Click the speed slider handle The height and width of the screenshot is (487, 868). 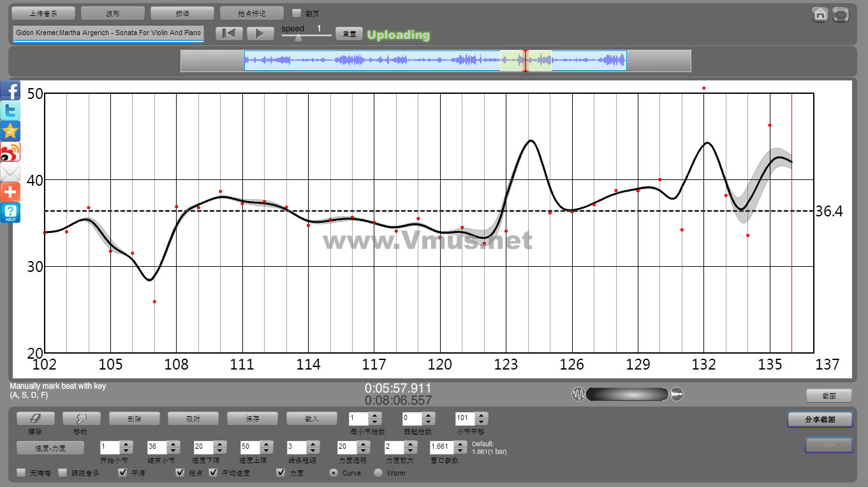pos(298,38)
